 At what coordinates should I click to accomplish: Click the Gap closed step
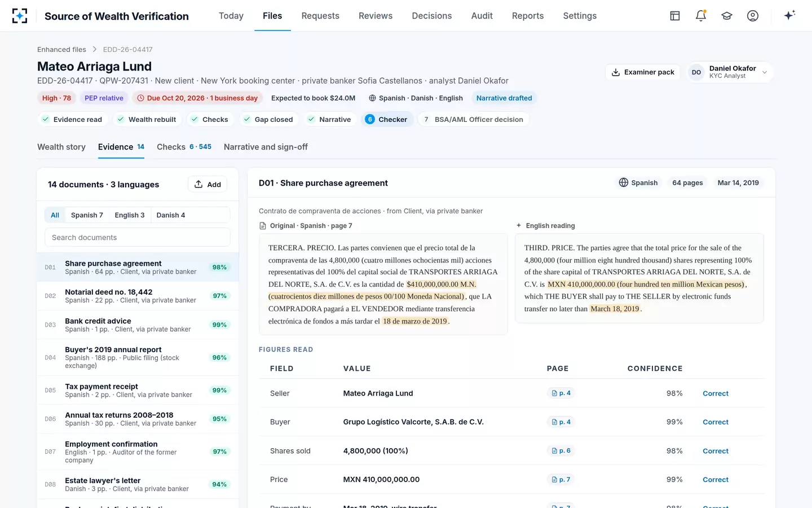click(268, 120)
